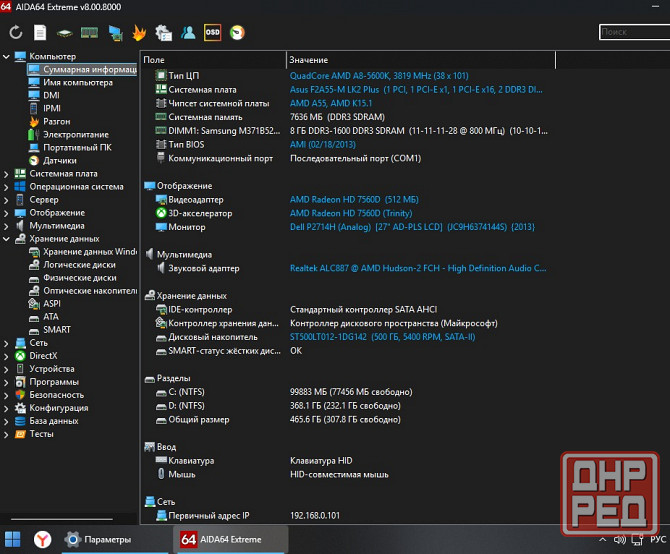
Task: Click the search field in the toolbar
Action: click(633, 33)
